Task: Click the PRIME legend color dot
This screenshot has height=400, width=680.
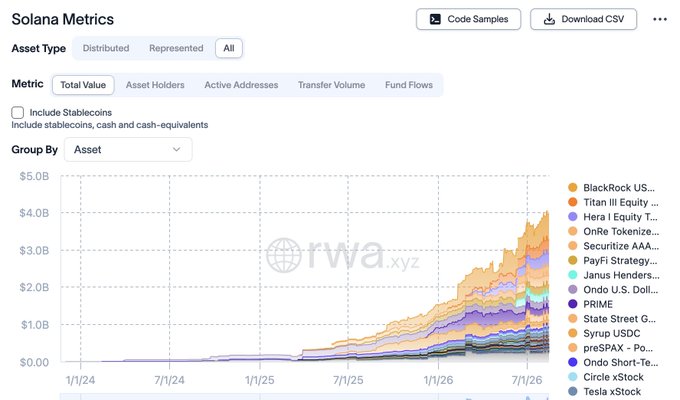Action: (x=572, y=304)
